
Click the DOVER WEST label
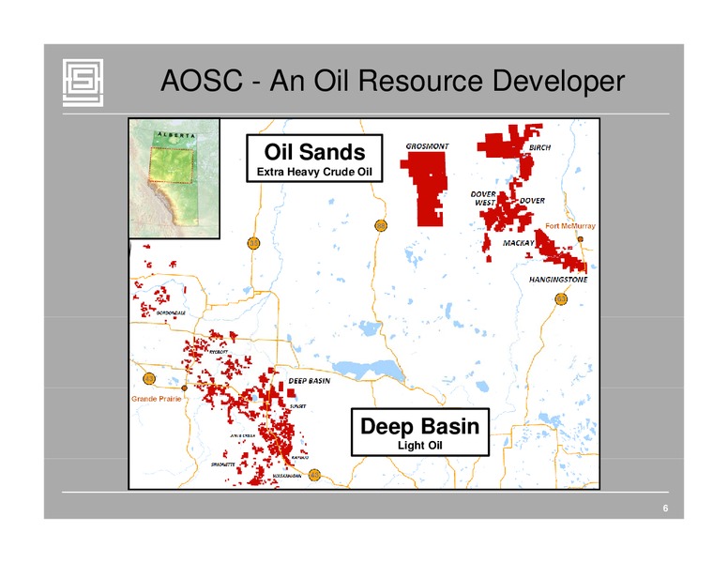point(484,198)
